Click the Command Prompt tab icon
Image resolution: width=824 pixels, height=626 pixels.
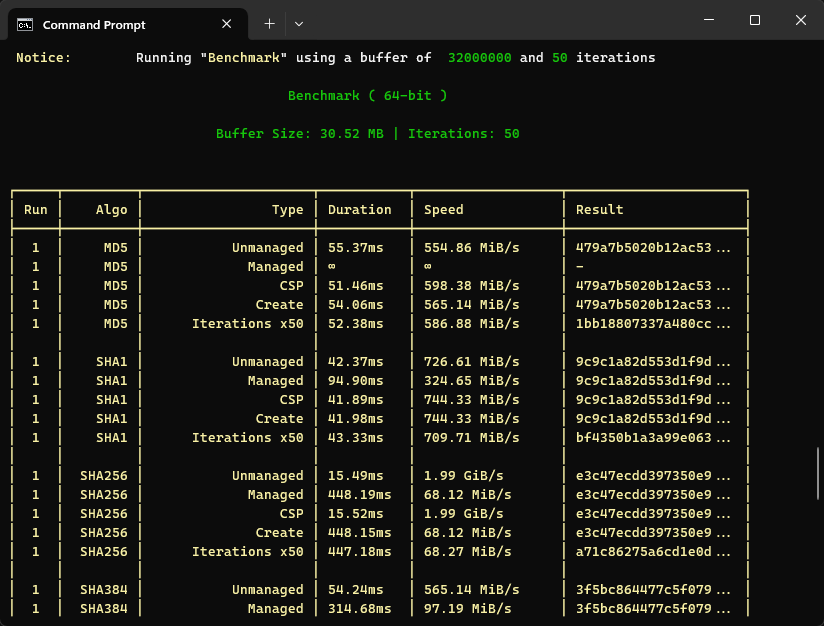point(25,25)
